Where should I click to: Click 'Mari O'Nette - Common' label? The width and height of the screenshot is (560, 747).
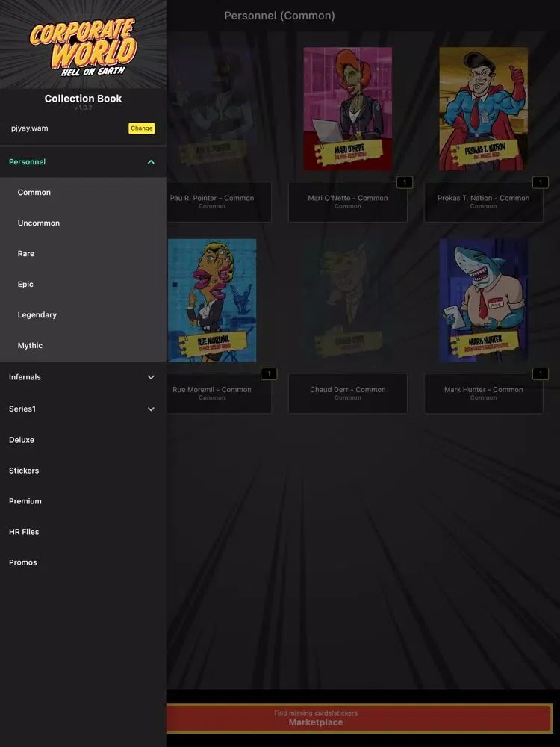click(x=348, y=198)
